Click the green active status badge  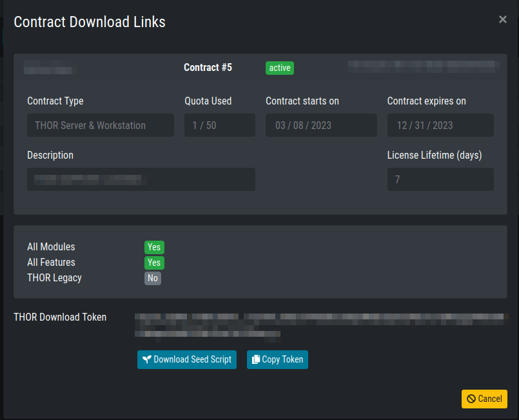point(280,68)
